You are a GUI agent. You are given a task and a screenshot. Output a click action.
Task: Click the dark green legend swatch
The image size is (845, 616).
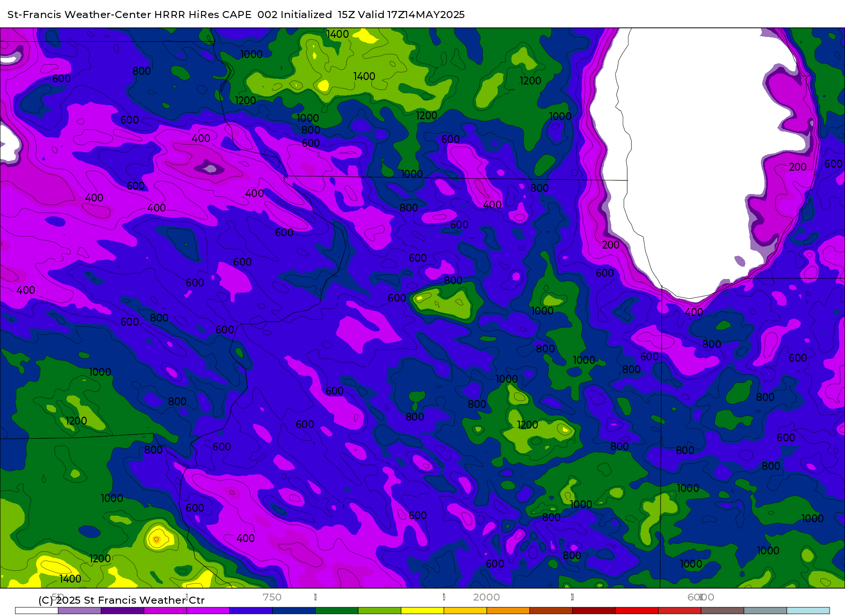(337, 611)
